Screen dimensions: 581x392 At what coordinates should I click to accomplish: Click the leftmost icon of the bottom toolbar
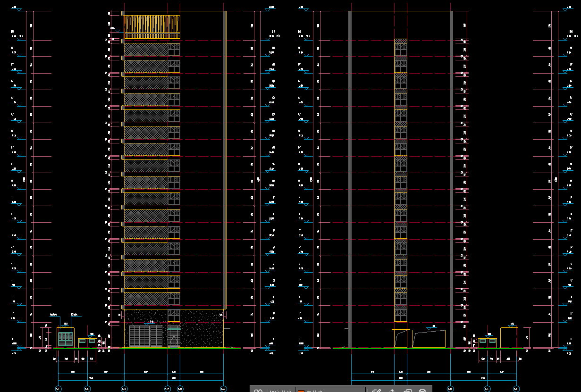tap(258, 390)
